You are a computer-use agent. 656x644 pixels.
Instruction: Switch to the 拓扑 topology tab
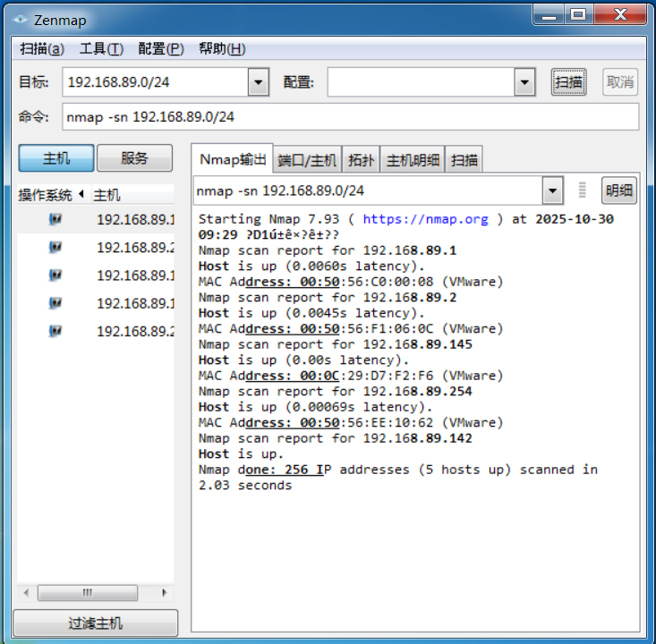pyautogui.click(x=361, y=160)
